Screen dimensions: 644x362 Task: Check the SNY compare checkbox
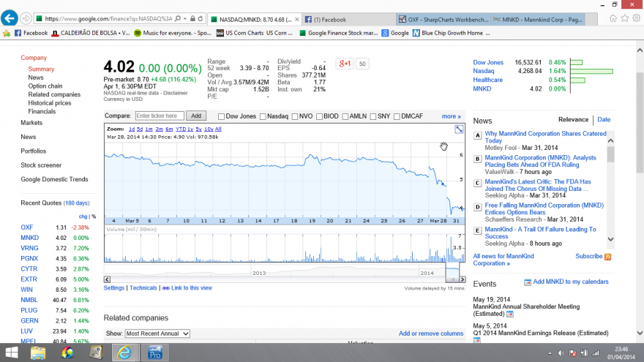[373, 116]
